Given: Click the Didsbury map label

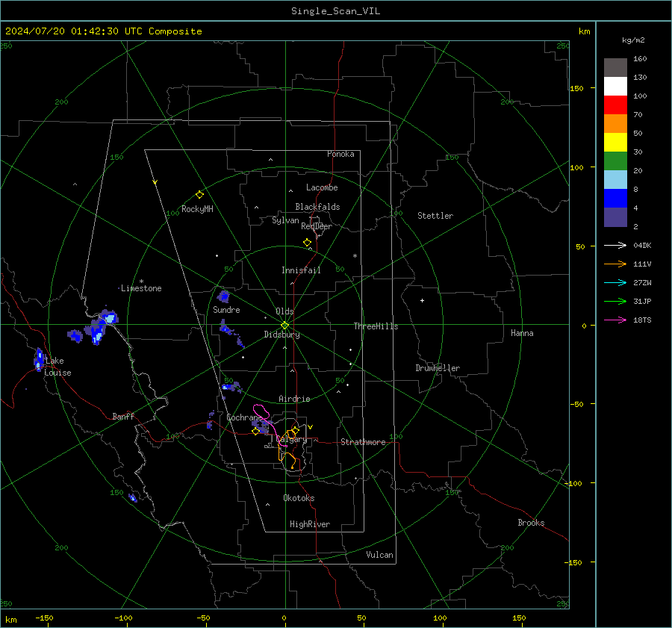Looking at the screenshot, I should (281, 335).
